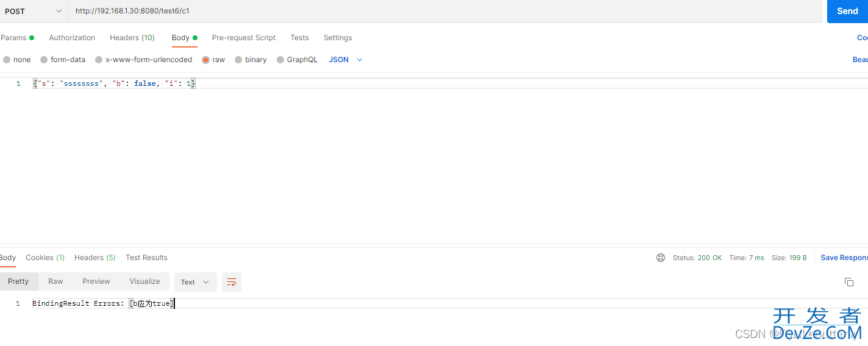Select the binary body type radio
The height and width of the screenshot is (346, 868).
click(x=238, y=60)
